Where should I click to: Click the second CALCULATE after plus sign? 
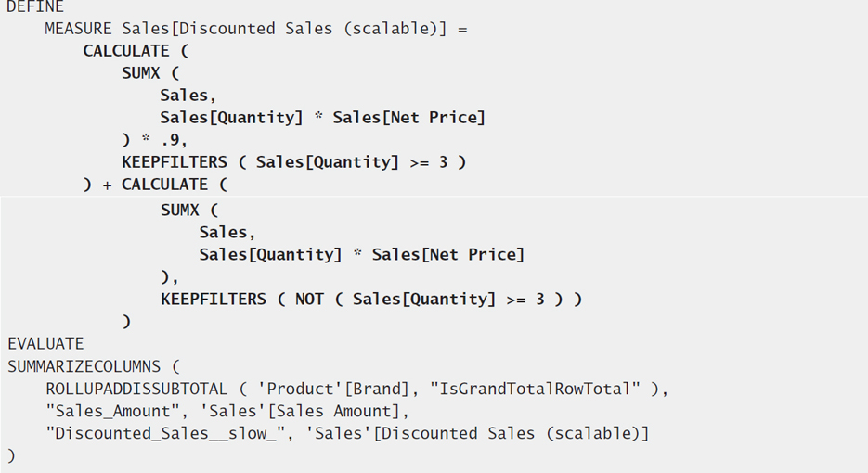(164, 185)
